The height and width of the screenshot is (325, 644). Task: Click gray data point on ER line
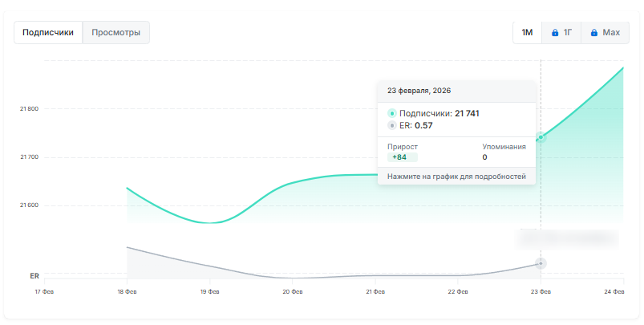click(541, 263)
